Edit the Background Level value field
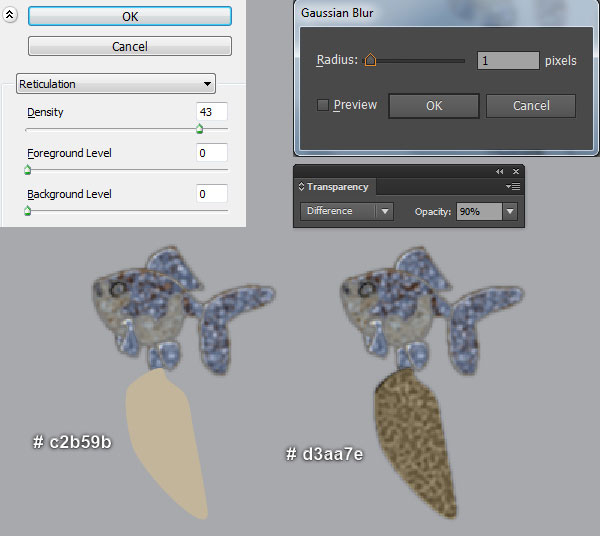Viewport: 600px width, 536px height. (x=212, y=194)
